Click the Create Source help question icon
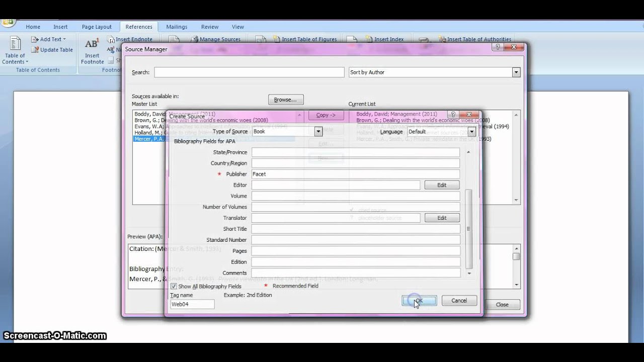 453,115
